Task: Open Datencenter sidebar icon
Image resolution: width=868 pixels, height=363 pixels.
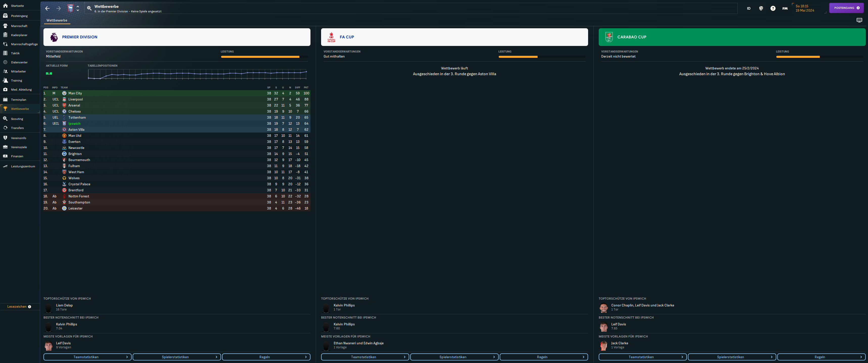Action: tap(5, 62)
